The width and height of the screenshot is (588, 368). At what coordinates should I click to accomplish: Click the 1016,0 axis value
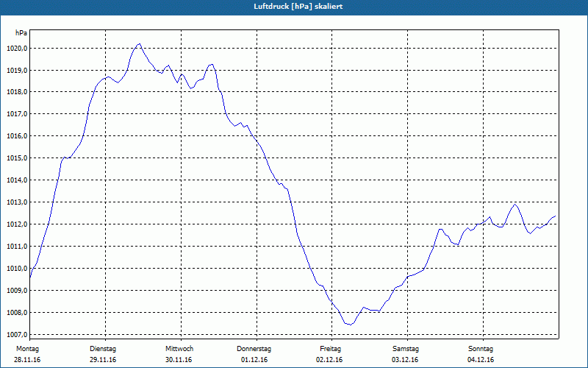pyautogui.click(x=17, y=136)
